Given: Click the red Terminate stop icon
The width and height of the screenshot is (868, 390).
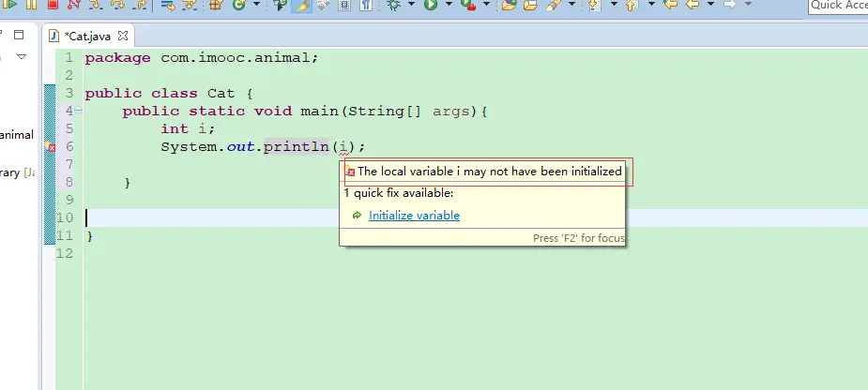Looking at the screenshot, I should pos(53,5).
